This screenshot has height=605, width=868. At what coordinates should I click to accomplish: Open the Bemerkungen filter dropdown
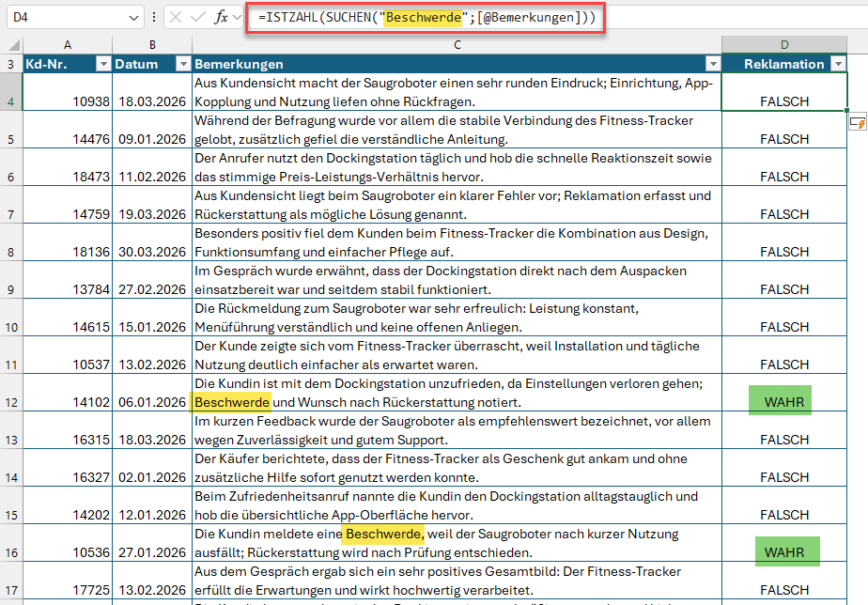click(x=713, y=64)
